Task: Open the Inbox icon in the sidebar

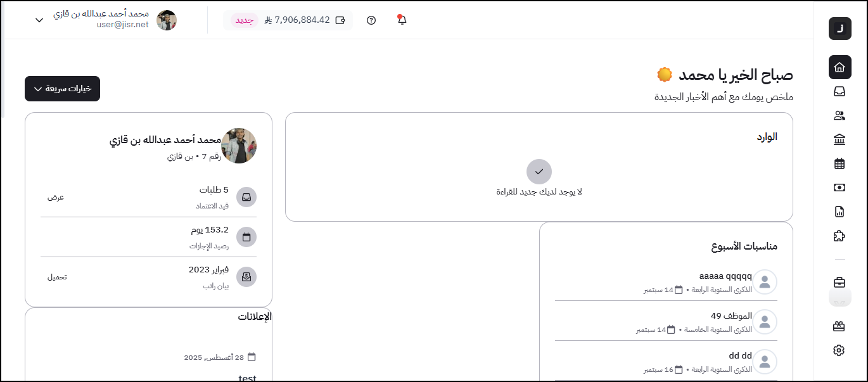Action: [x=839, y=91]
